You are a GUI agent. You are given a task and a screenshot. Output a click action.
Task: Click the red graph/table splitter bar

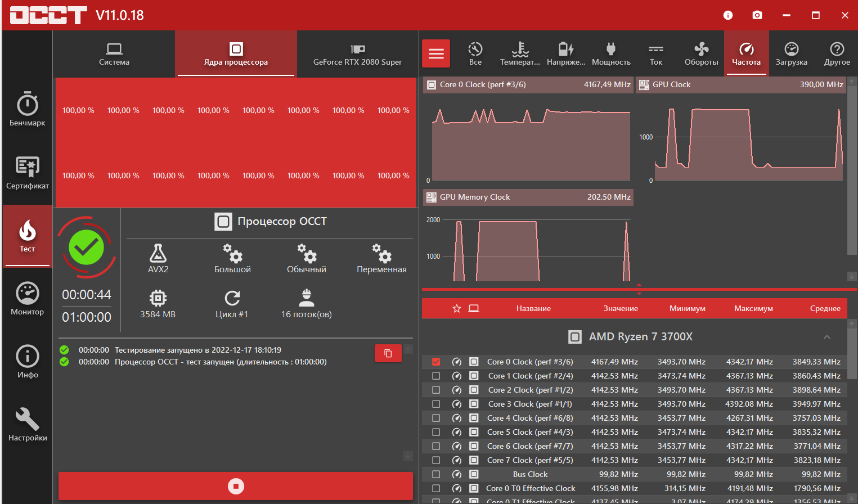(639, 289)
